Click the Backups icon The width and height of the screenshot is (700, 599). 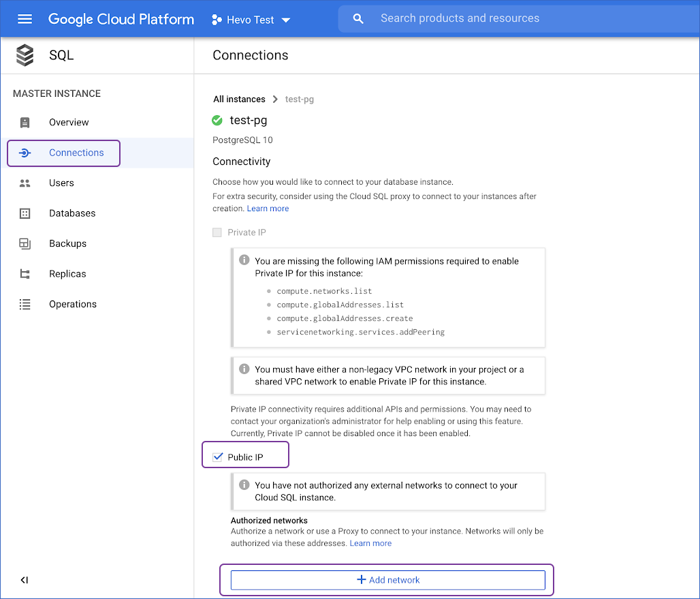coord(25,243)
